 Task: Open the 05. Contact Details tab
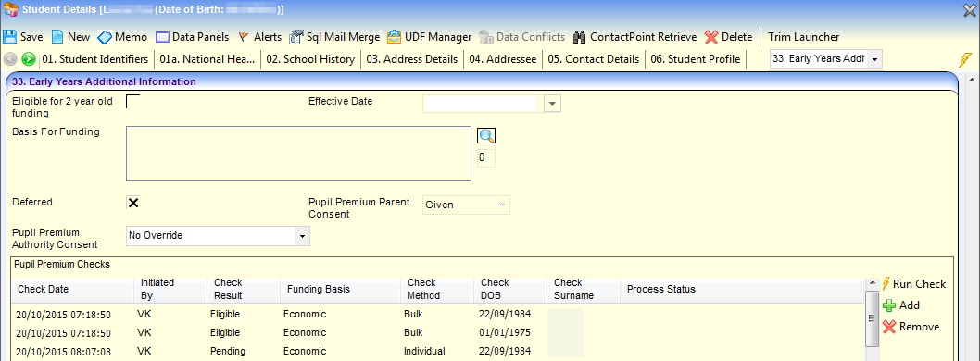(593, 59)
